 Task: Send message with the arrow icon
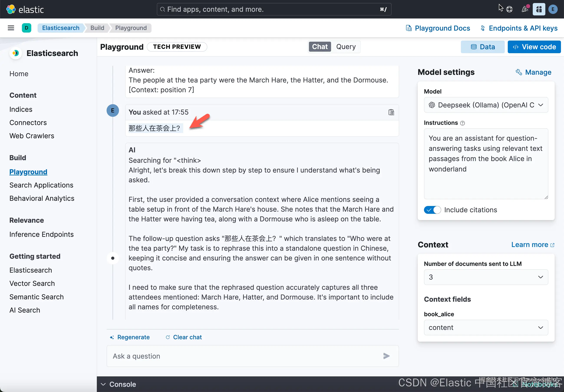pyautogui.click(x=386, y=356)
